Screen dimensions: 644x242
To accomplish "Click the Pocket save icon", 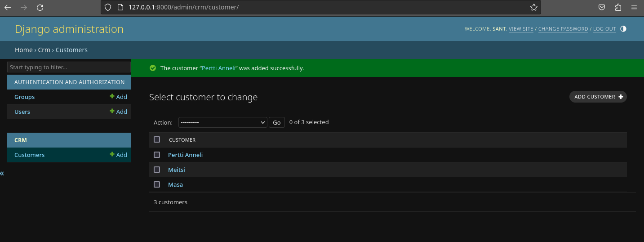I will pos(602,7).
